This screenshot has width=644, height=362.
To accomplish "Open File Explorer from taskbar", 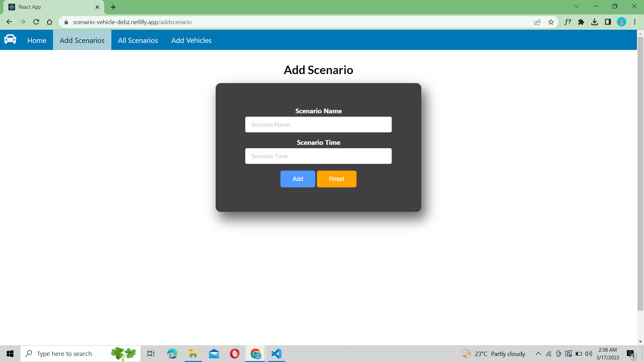I will click(x=193, y=354).
